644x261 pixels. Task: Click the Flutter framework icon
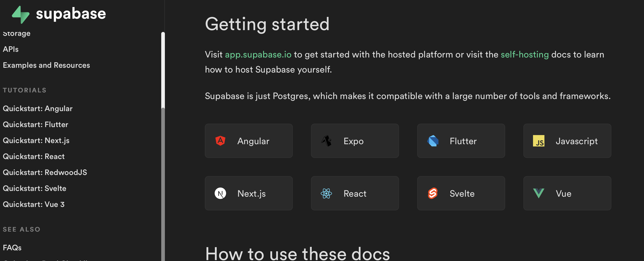[433, 141]
